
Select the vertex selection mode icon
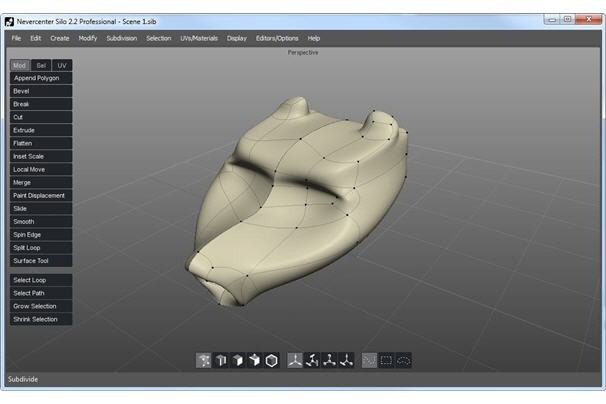point(204,360)
